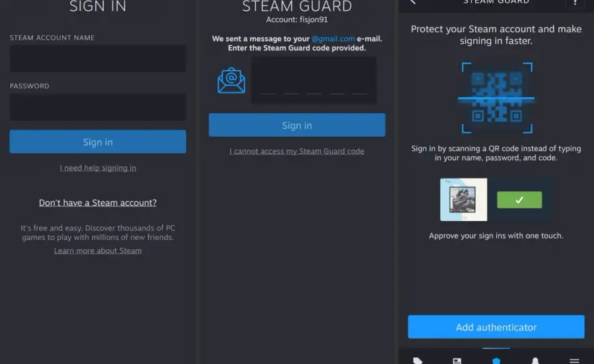Click the Sign in button below Password

[x=98, y=142]
